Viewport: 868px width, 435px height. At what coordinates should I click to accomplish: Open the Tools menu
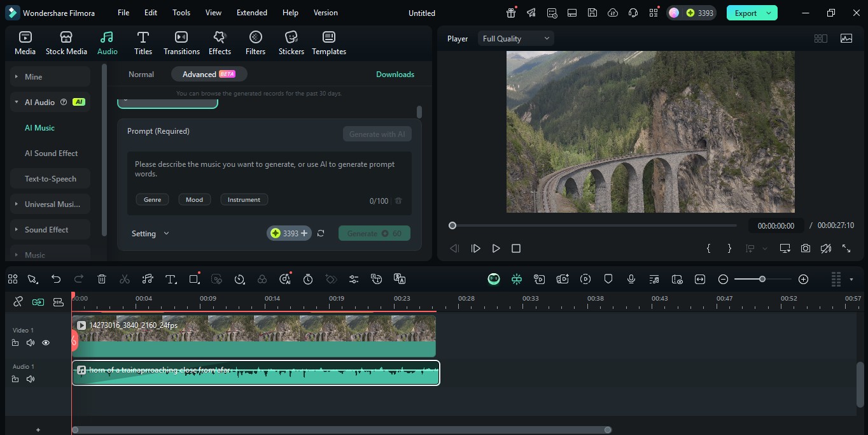(x=181, y=13)
